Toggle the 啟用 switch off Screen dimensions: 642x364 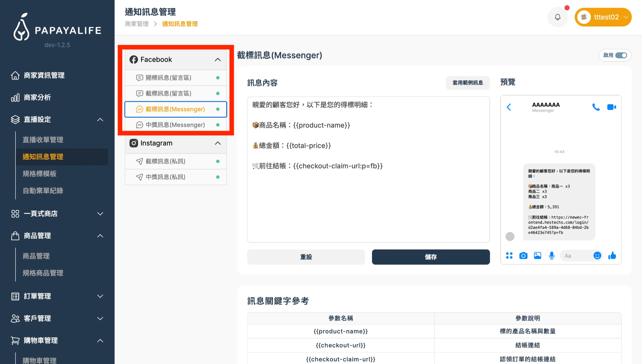pos(621,55)
